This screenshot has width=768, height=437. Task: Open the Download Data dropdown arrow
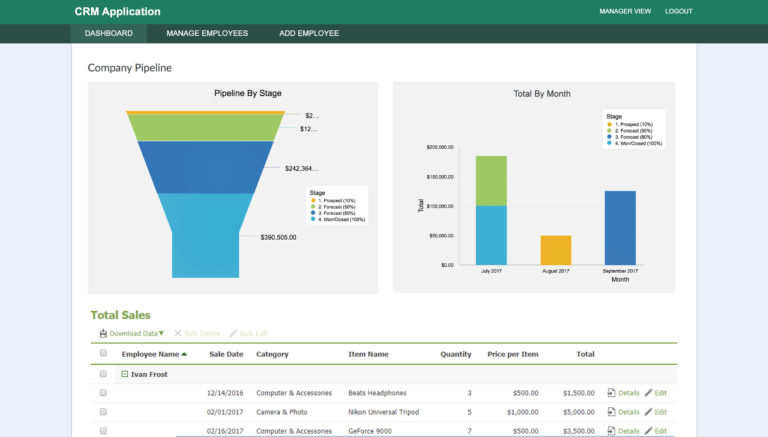click(x=161, y=333)
